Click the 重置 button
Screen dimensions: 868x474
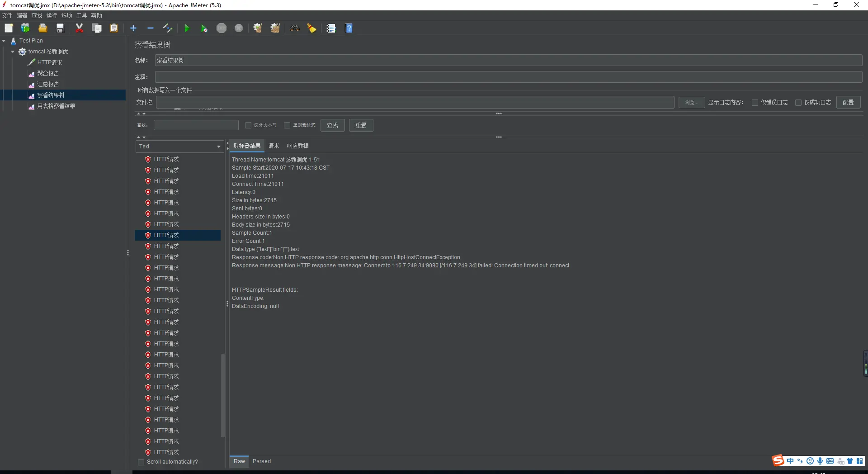pyautogui.click(x=361, y=125)
